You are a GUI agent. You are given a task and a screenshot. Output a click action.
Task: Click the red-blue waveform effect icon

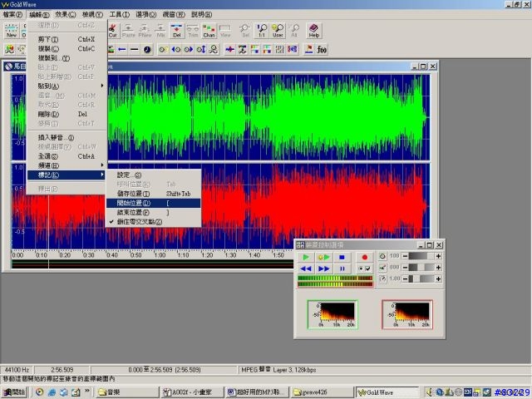coord(229,50)
